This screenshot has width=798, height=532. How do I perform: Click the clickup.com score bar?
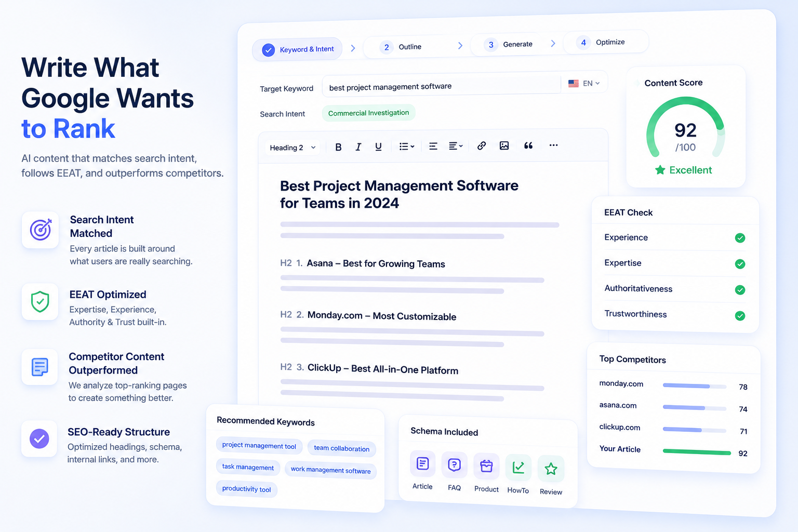tap(695, 430)
